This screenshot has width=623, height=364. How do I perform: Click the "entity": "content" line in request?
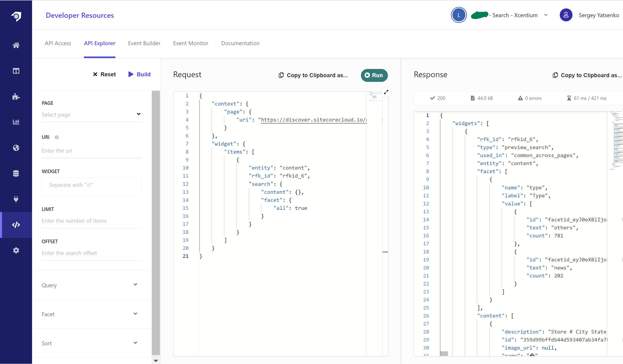pyautogui.click(x=279, y=168)
